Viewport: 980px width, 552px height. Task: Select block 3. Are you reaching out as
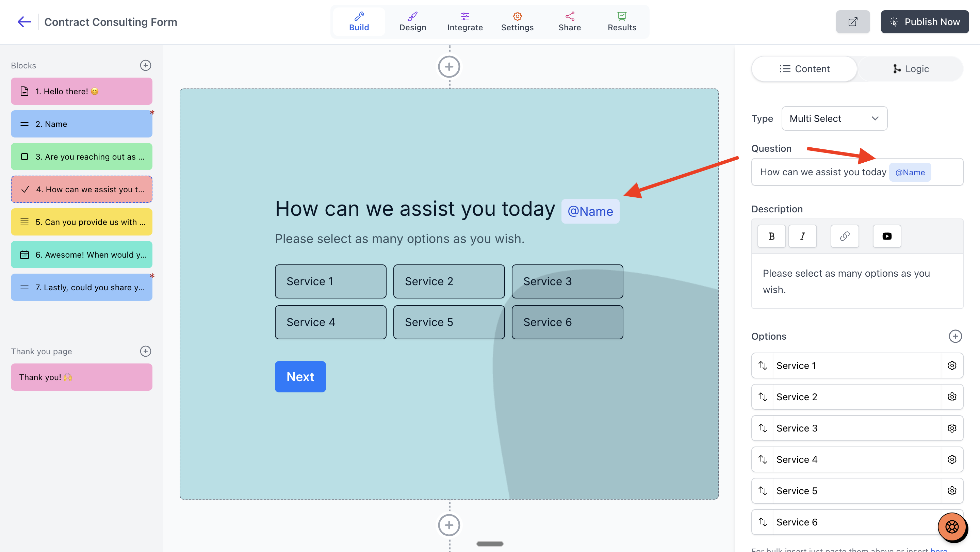point(81,157)
